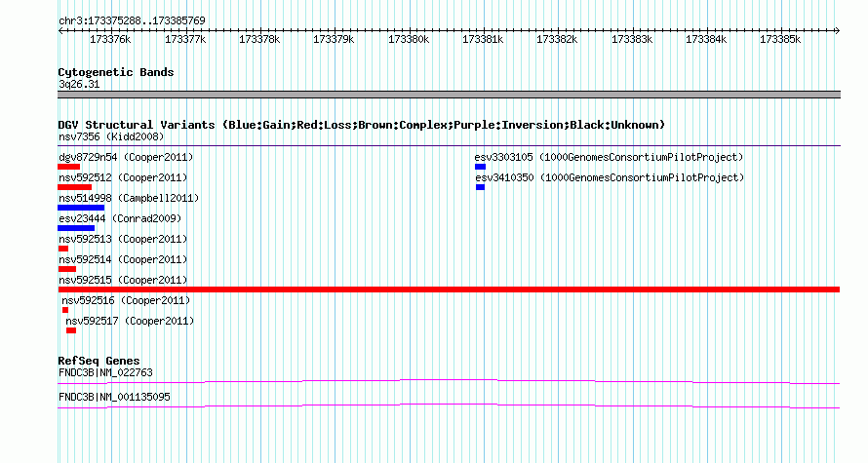The height and width of the screenshot is (463, 868).
Task: Open the nsv7356 (Kidd2008) variant label
Action: pyautogui.click(x=111, y=136)
